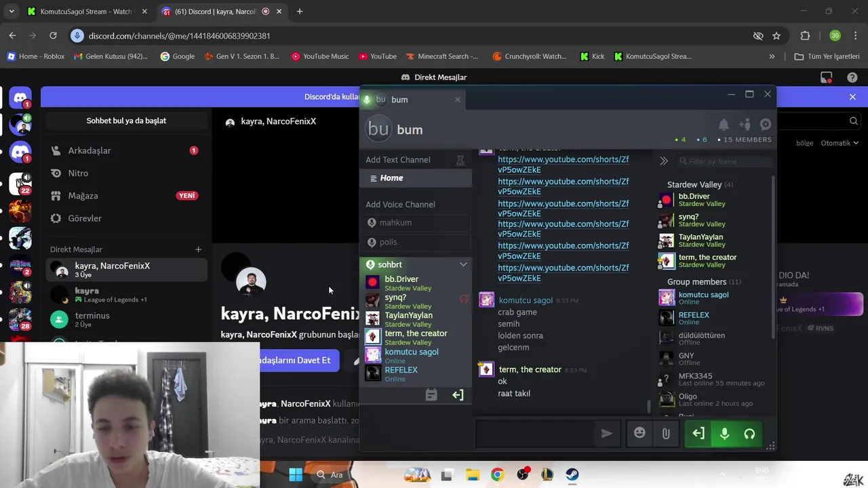
Task: Click MFK3345 in the member list
Action: [715, 379]
